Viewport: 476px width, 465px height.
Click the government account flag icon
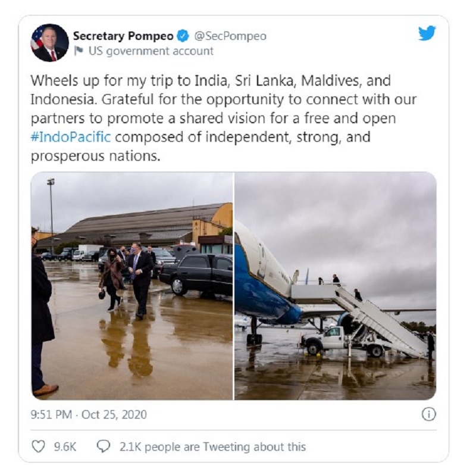point(79,51)
